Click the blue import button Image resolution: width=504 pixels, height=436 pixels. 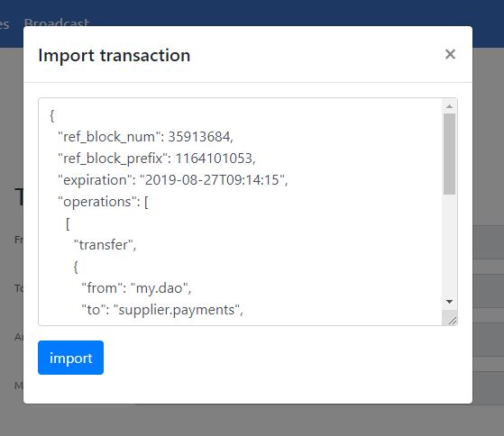[x=70, y=358]
